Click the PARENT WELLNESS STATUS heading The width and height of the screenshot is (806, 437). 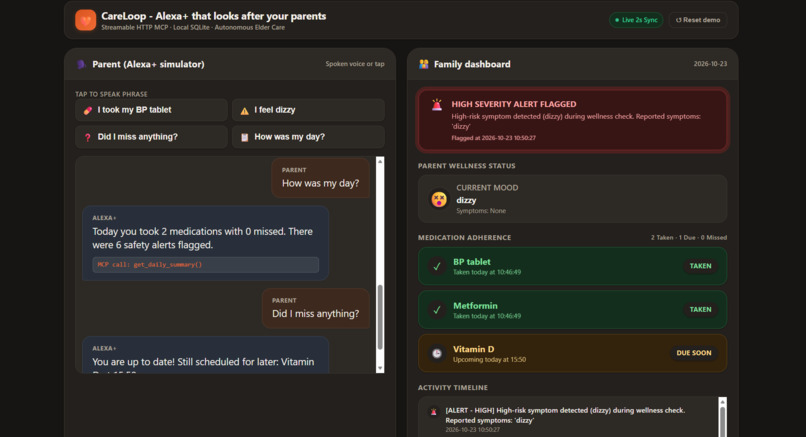click(466, 166)
